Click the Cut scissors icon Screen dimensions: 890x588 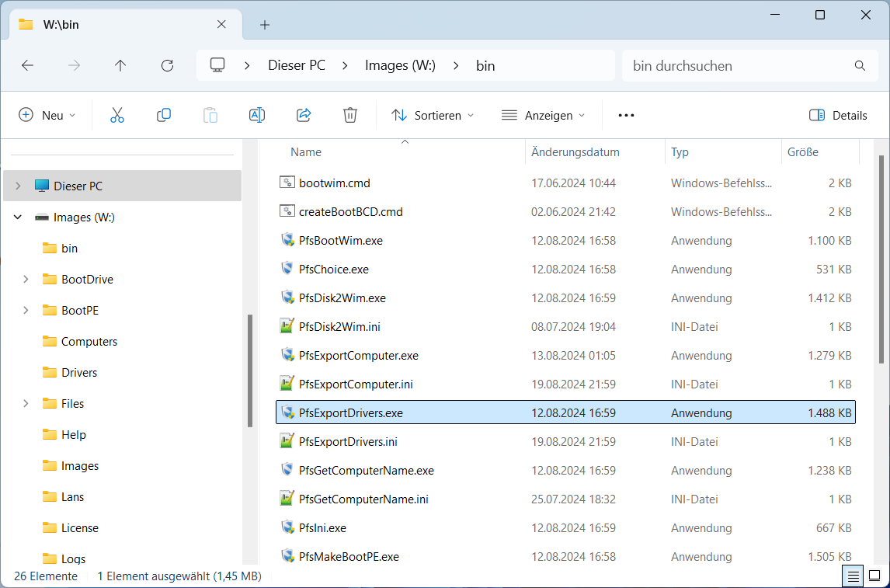pos(117,115)
